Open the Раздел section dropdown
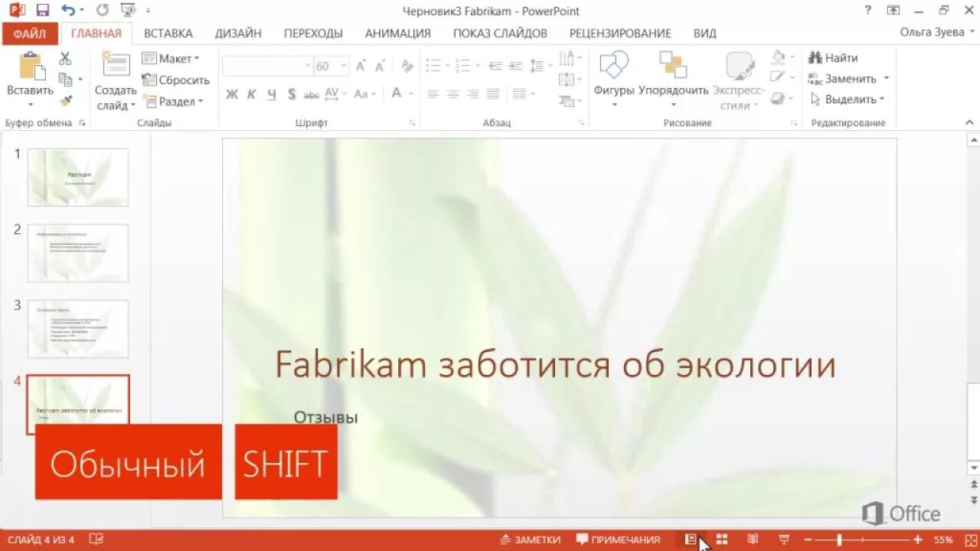The image size is (980, 551). (173, 102)
